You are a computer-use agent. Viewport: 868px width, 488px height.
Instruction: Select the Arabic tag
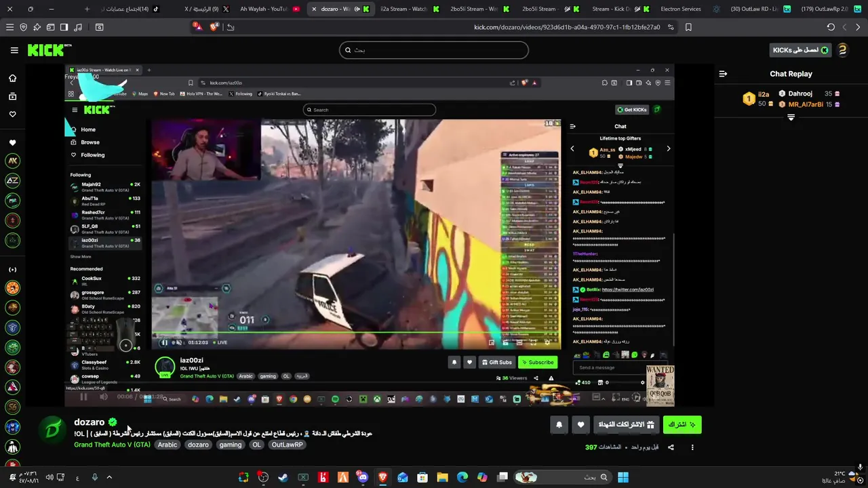[x=167, y=445]
